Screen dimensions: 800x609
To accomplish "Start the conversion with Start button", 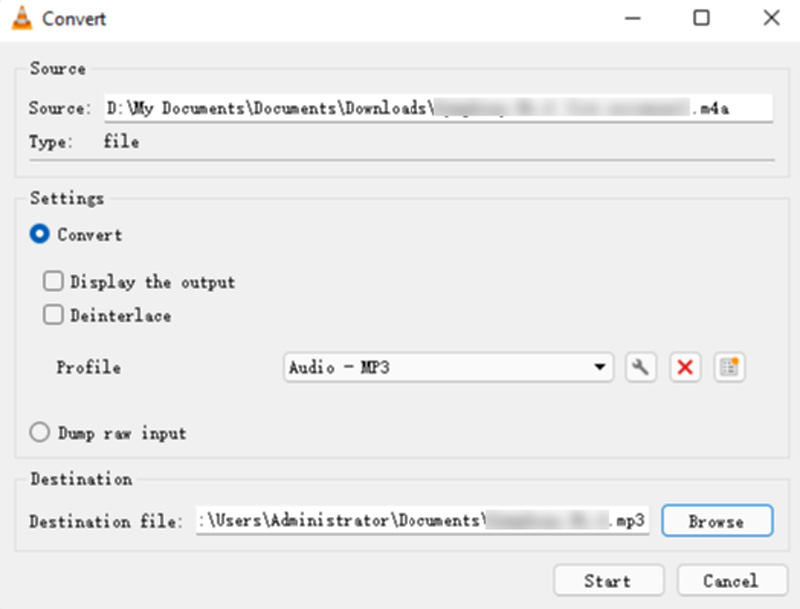I will coord(608,581).
